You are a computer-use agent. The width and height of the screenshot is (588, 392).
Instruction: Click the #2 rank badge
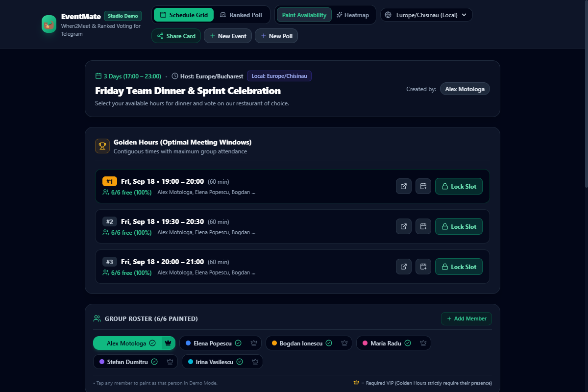tap(110, 221)
